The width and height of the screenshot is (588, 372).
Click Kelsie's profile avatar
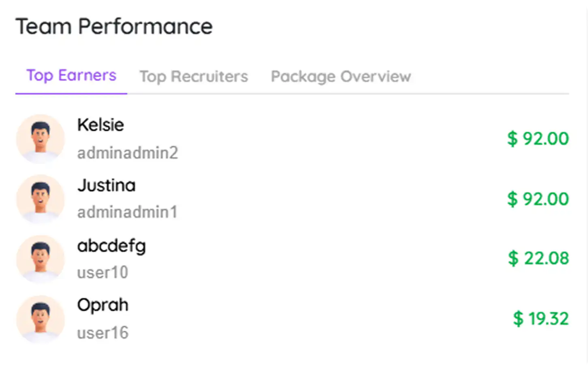(x=40, y=139)
